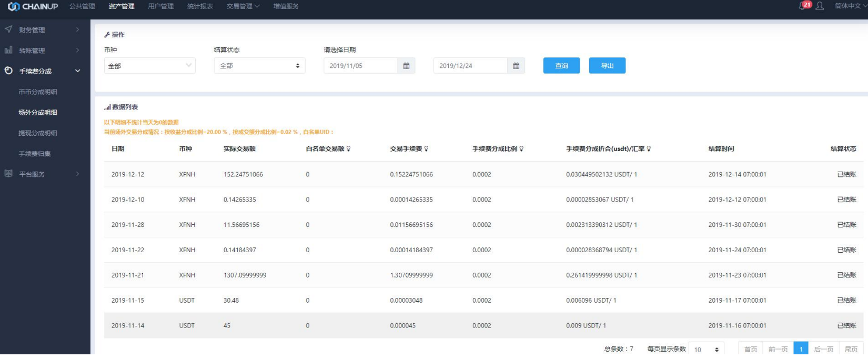Change the rows per page selector

click(x=706, y=349)
